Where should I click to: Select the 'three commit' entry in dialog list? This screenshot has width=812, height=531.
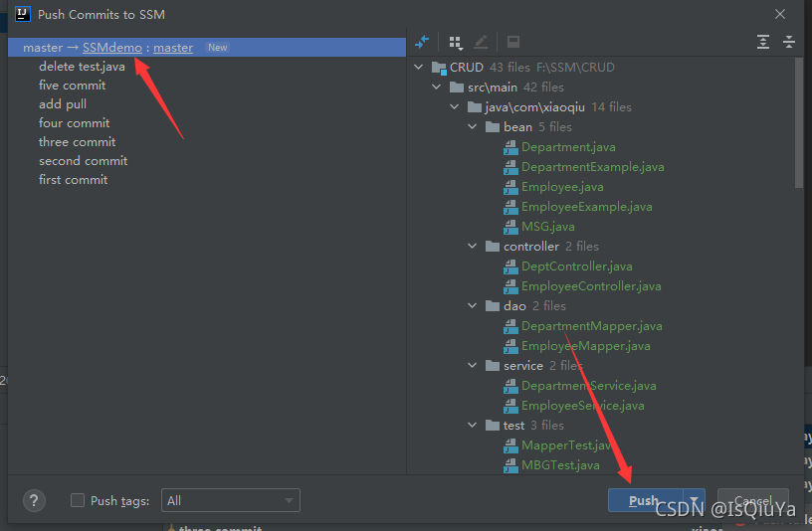[x=78, y=142]
